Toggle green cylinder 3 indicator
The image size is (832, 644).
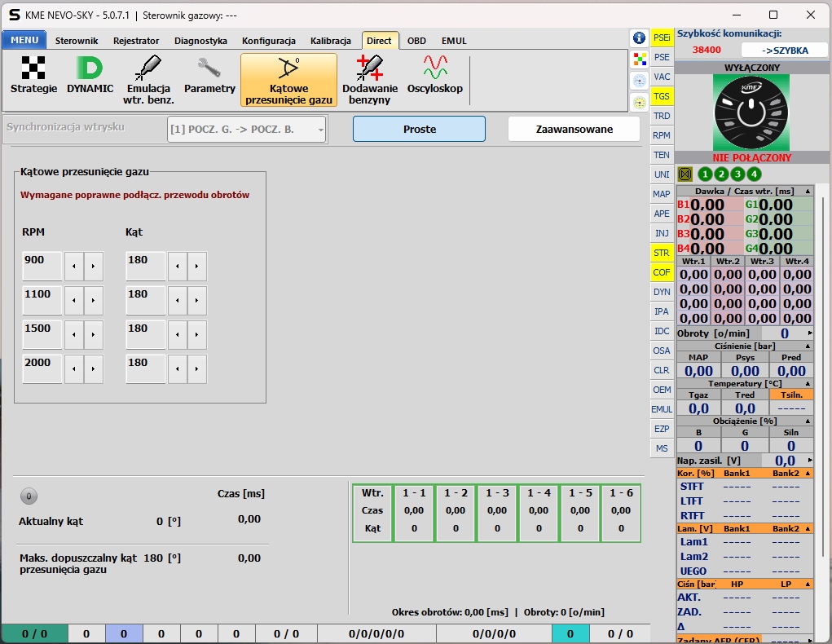pos(737,174)
